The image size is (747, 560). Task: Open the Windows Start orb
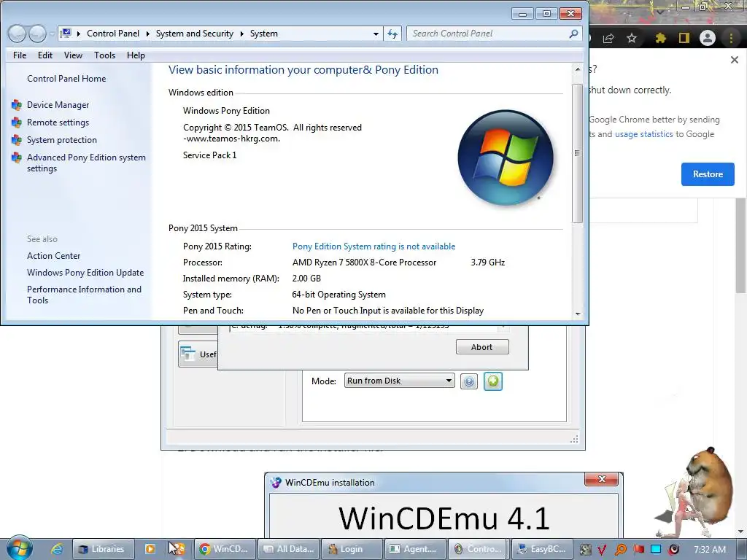[19, 548]
